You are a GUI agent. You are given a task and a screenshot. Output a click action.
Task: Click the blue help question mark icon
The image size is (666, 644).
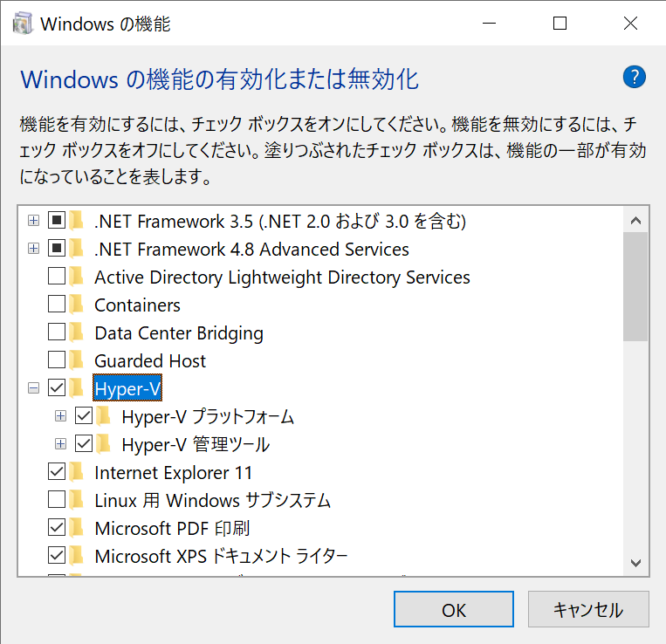pos(635,77)
